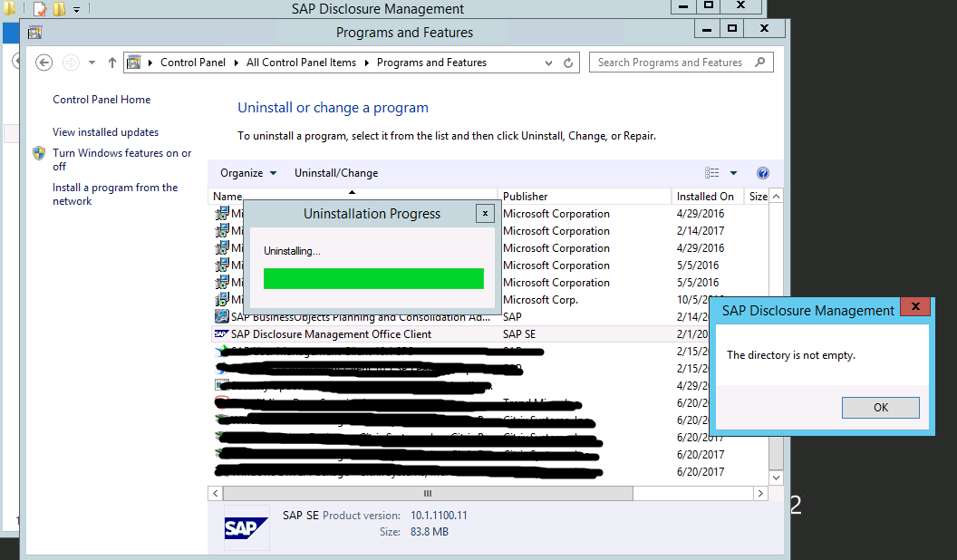Select Control Panel breadcrumb

pos(193,63)
